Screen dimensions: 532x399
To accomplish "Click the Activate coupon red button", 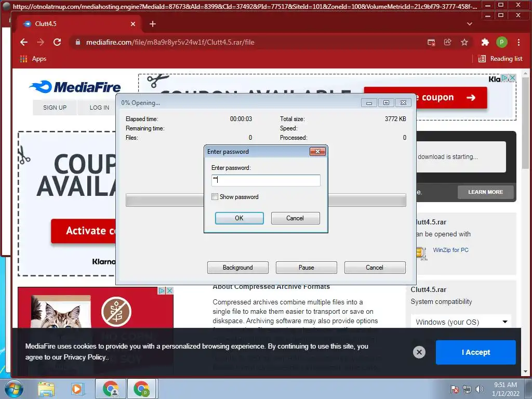I will (84, 231).
